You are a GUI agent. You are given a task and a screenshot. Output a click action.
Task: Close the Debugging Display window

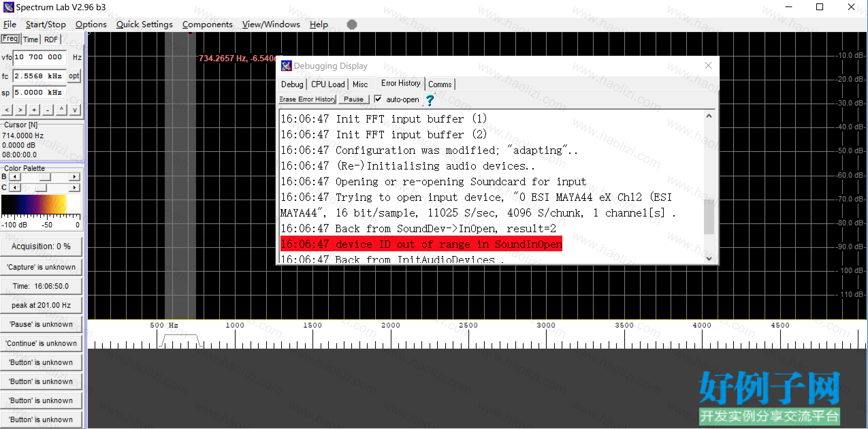(708, 65)
